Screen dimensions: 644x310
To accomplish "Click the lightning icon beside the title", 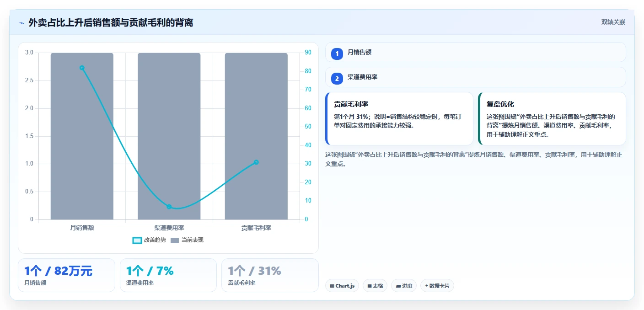I will 21,23.
